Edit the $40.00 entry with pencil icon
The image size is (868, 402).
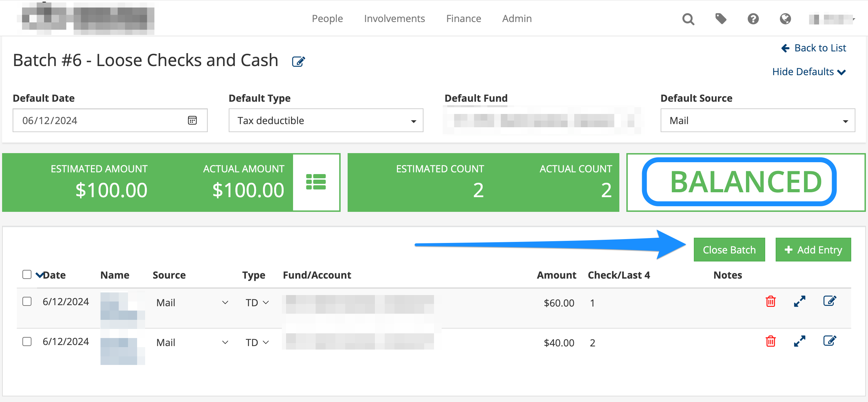[830, 340]
